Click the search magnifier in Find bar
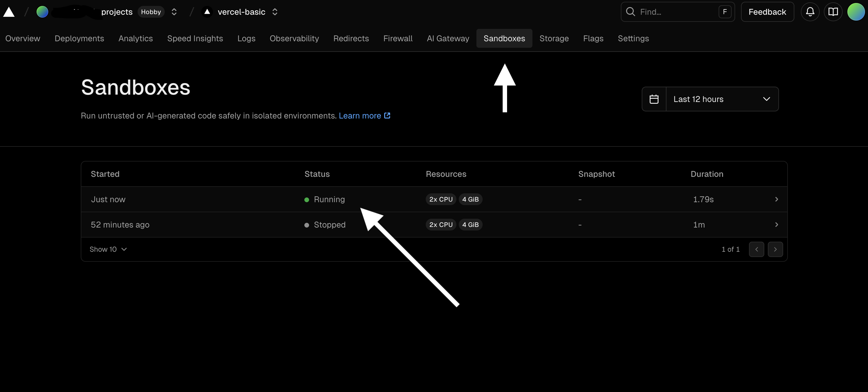Image resolution: width=868 pixels, height=392 pixels. click(631, 11)
